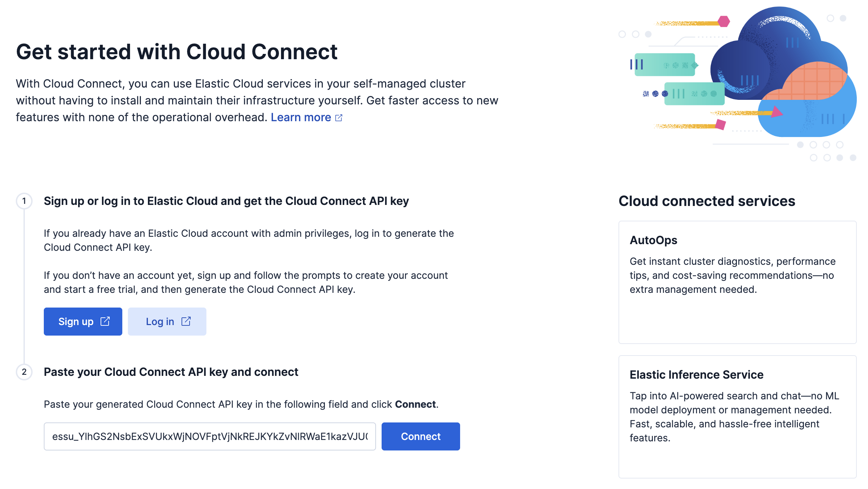
Task: Select the Elastic Inference Service card
Action: [x=737, y=417]
